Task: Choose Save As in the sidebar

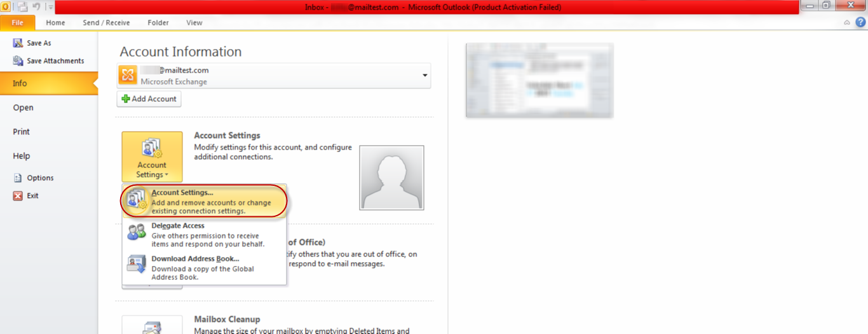Action: [39, 43]
